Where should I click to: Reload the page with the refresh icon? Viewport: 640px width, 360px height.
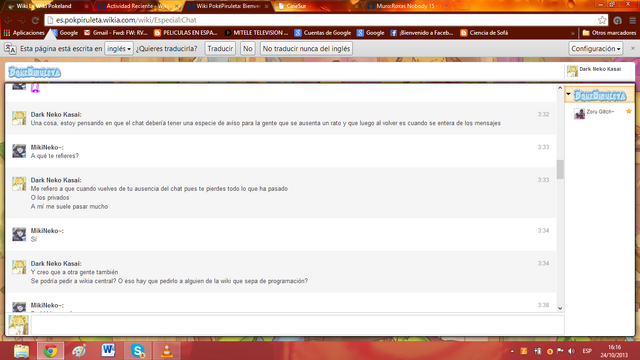(x=36, y=20)
